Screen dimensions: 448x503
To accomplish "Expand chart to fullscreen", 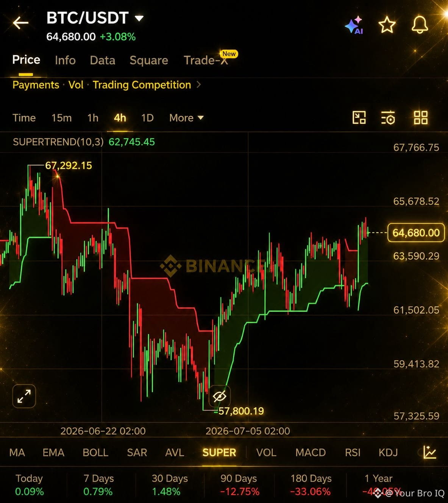I will coord(24,396).
